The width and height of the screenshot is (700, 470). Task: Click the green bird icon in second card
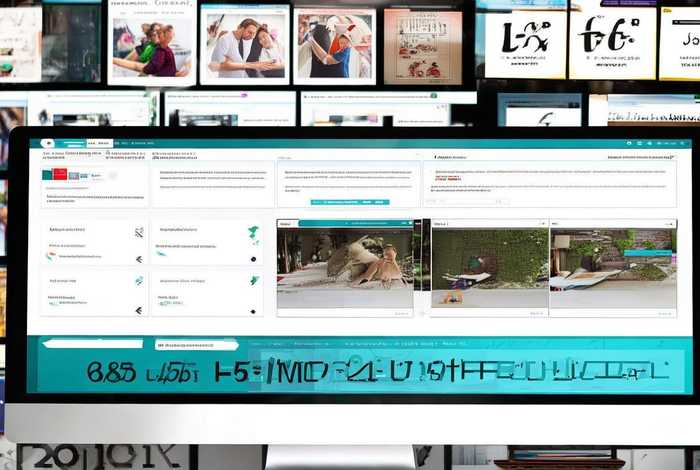click(253, 232)
